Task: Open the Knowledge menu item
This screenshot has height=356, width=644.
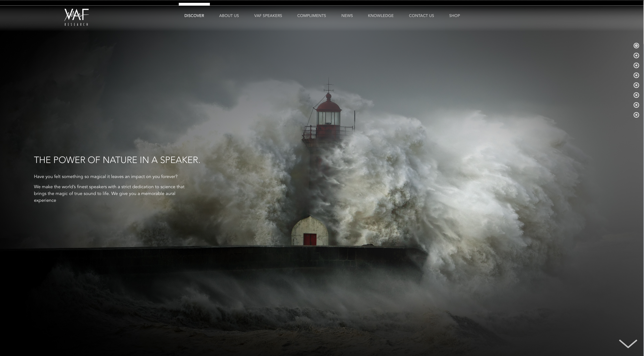Action: (x=380, y=16)
